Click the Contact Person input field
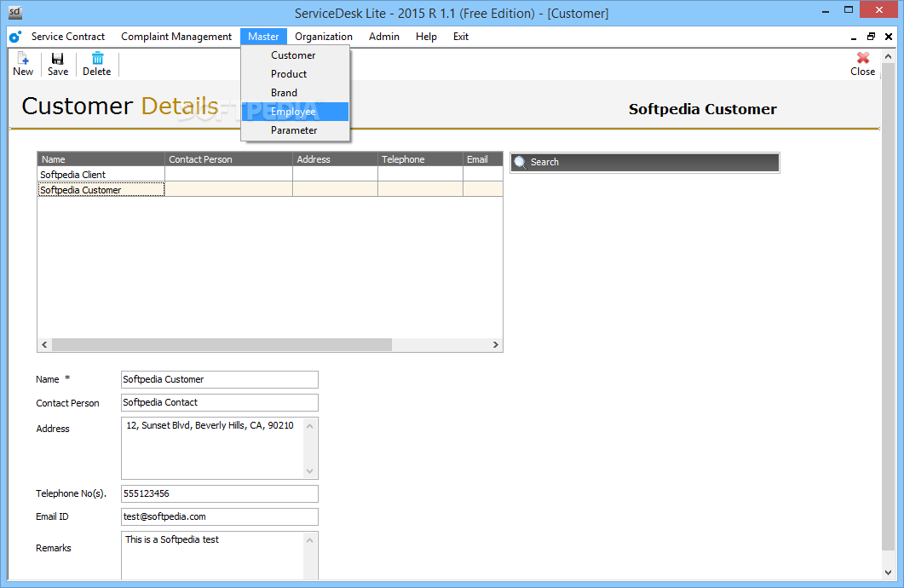Image resolution: width=904 pixels, height=588 pixels. pos(220,402)
